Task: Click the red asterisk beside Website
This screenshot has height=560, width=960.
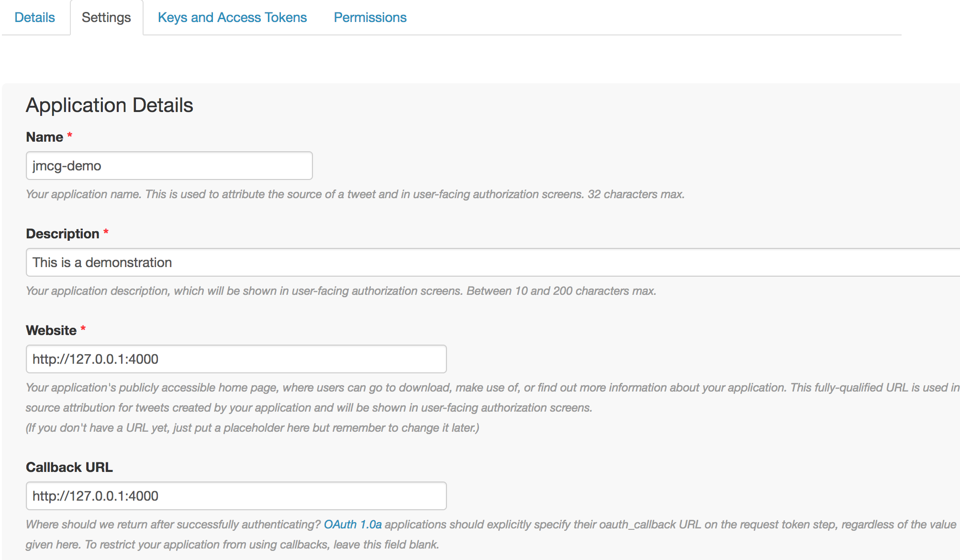Action: 83,329
